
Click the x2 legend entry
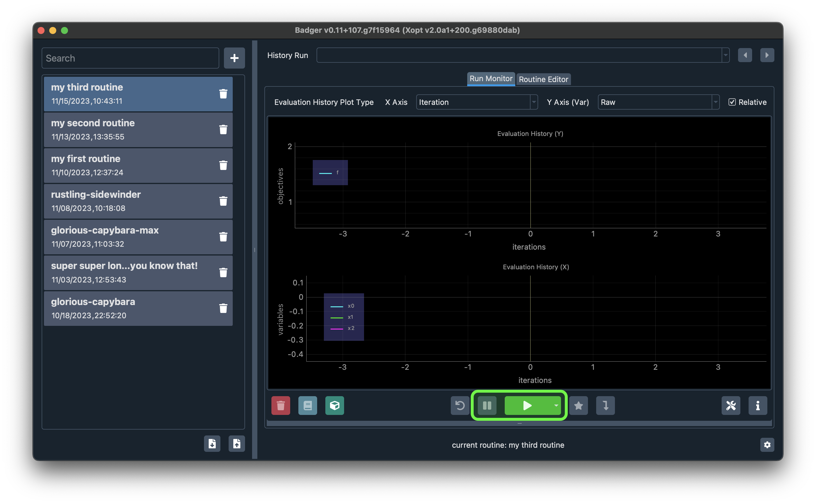342,328
